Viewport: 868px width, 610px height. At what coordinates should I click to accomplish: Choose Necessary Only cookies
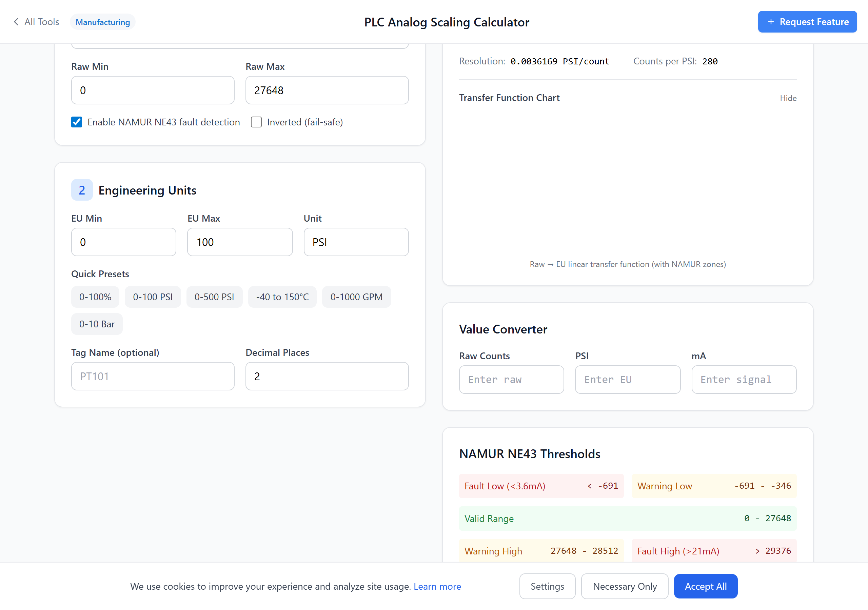625,586
